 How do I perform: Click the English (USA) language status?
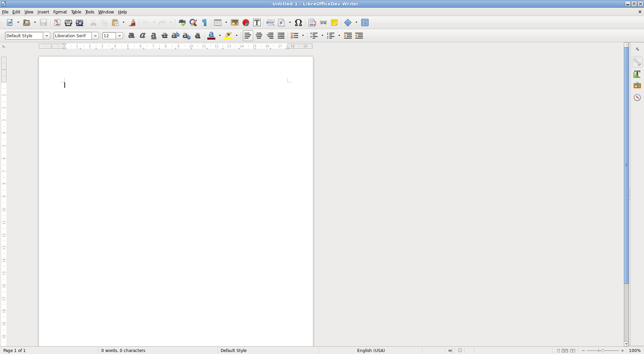coord(371,350)
